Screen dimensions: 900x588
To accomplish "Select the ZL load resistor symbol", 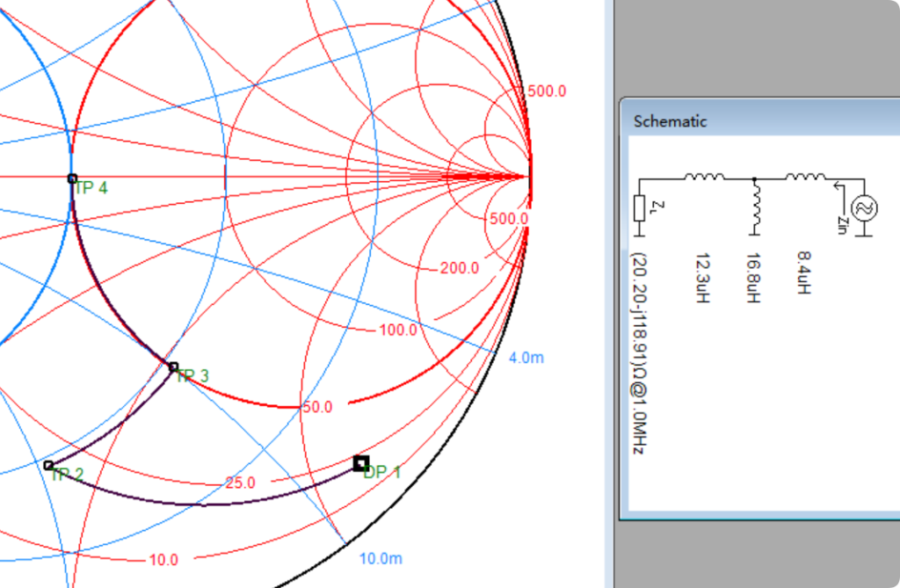I will click(639, 208).
